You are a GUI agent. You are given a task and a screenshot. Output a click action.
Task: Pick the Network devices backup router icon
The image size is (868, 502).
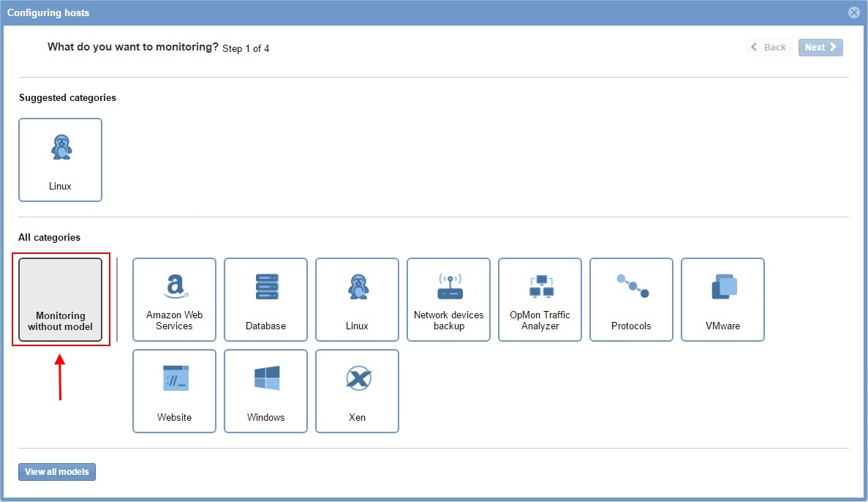click(x=449, y=286)
